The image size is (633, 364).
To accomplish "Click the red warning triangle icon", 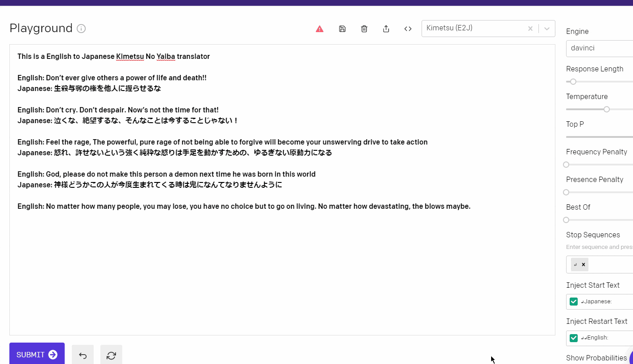I will (x=319, y=29).
